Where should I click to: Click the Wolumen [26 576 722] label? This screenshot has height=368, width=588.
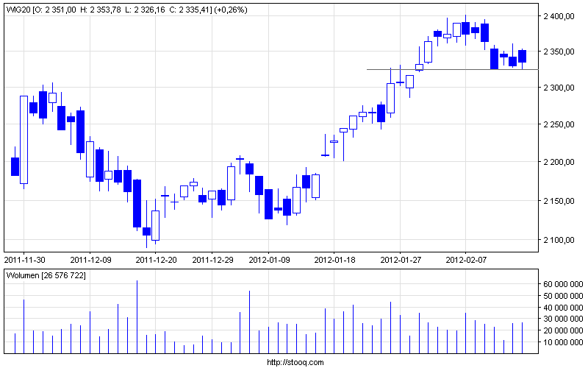[46, 275]
